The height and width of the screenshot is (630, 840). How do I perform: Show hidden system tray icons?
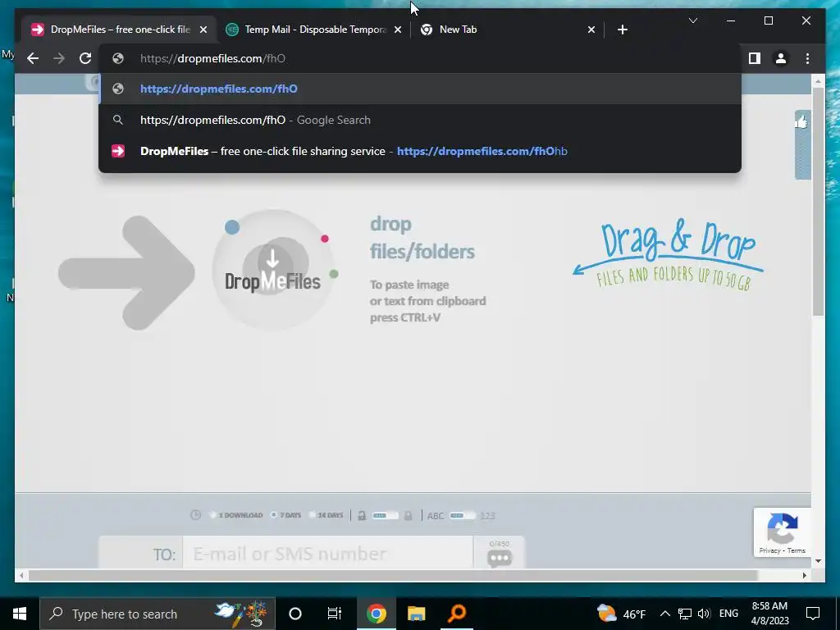tap(664, 614)
